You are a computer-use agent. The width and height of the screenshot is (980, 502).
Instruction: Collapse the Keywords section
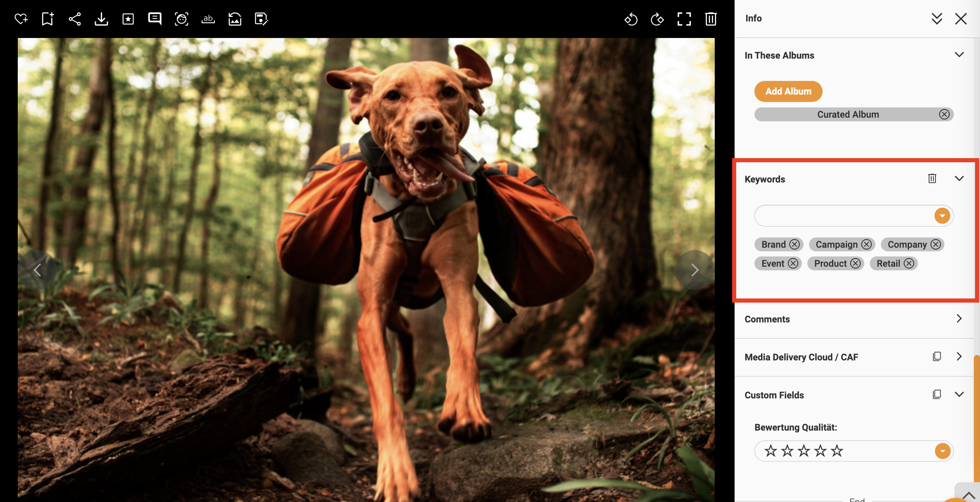pos(959,178)
